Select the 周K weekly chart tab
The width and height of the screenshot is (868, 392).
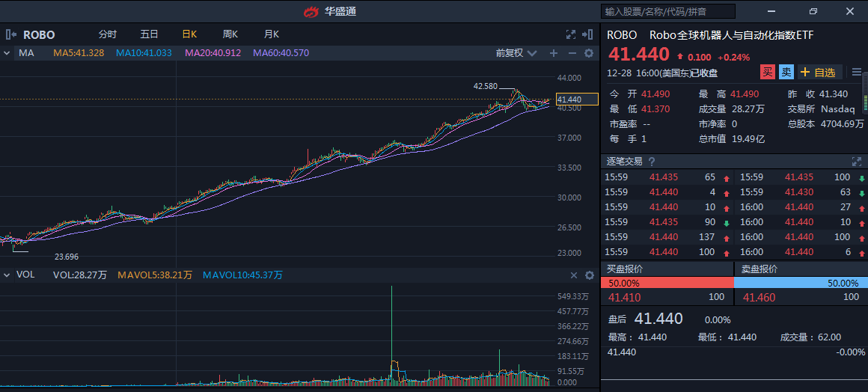[x=230, y=34]
